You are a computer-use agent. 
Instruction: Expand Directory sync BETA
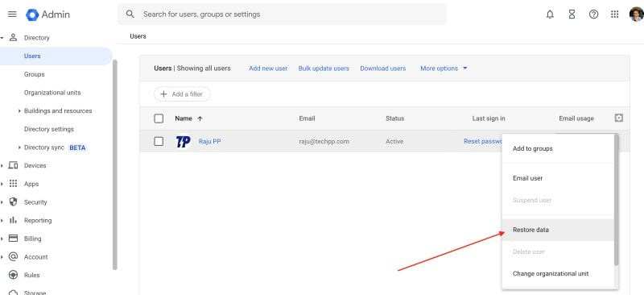click(19, 147)
